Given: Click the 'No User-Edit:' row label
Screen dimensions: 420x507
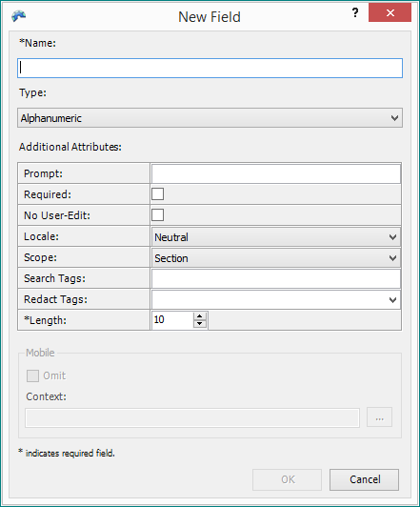Looking at the screenshot, I should [x=57, y=215].
